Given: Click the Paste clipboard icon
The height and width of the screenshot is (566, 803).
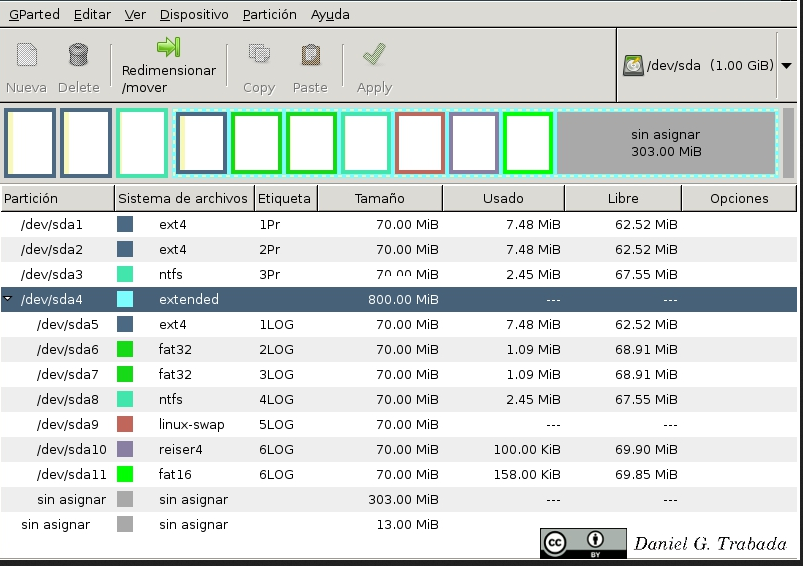Looking at the screenshot, I should coord(310,54).
